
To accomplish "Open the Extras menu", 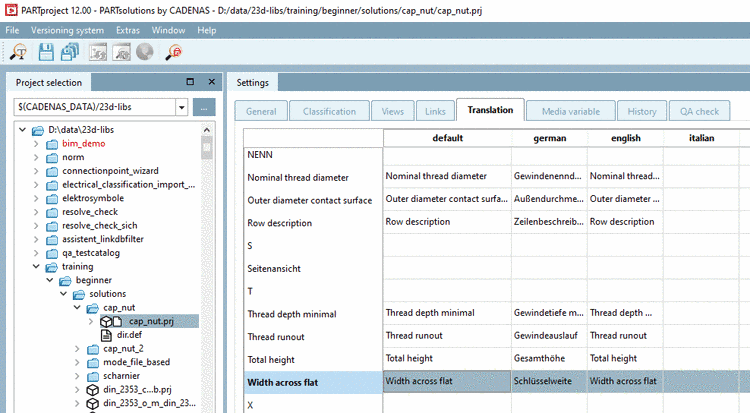I will tap(128, 30).
